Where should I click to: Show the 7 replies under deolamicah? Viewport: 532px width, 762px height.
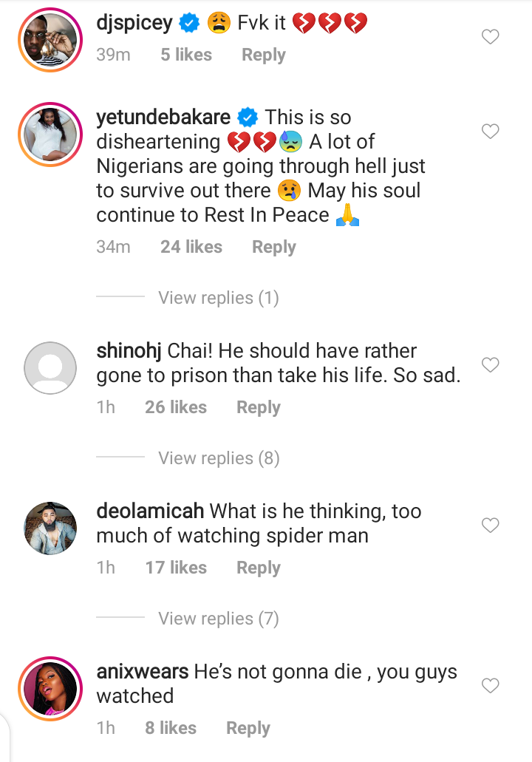[218, 619]
